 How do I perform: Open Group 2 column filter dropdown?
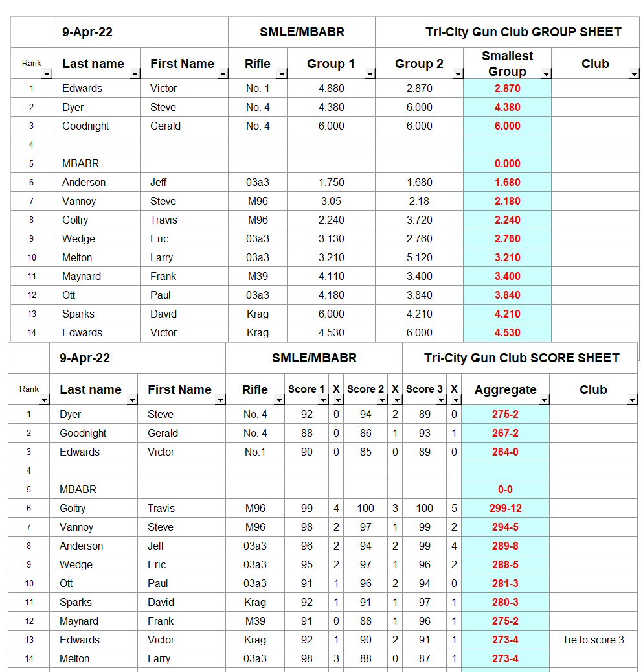[x=458, y=75]
